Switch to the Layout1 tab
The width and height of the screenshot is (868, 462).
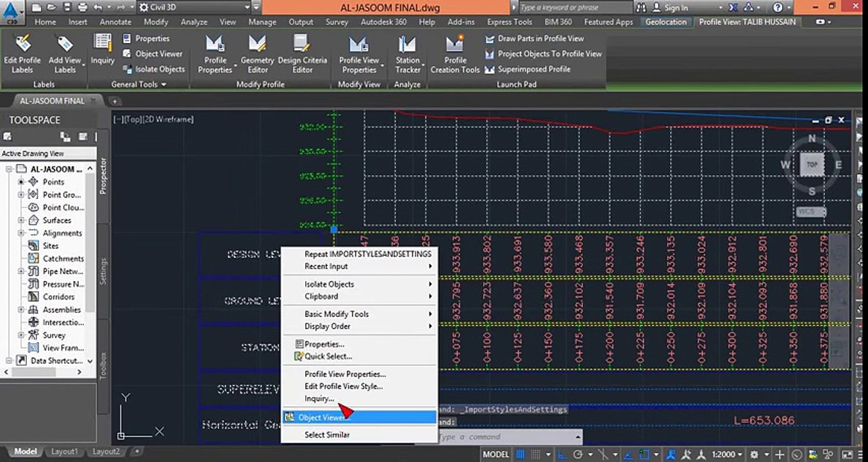(x=65, y=452)
